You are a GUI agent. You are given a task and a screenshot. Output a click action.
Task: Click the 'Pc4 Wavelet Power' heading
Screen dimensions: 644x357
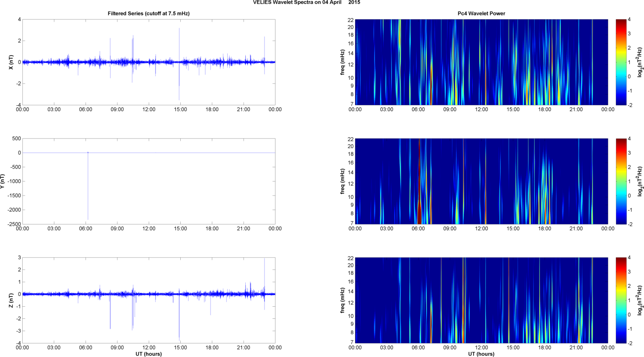tap(481, 13)
